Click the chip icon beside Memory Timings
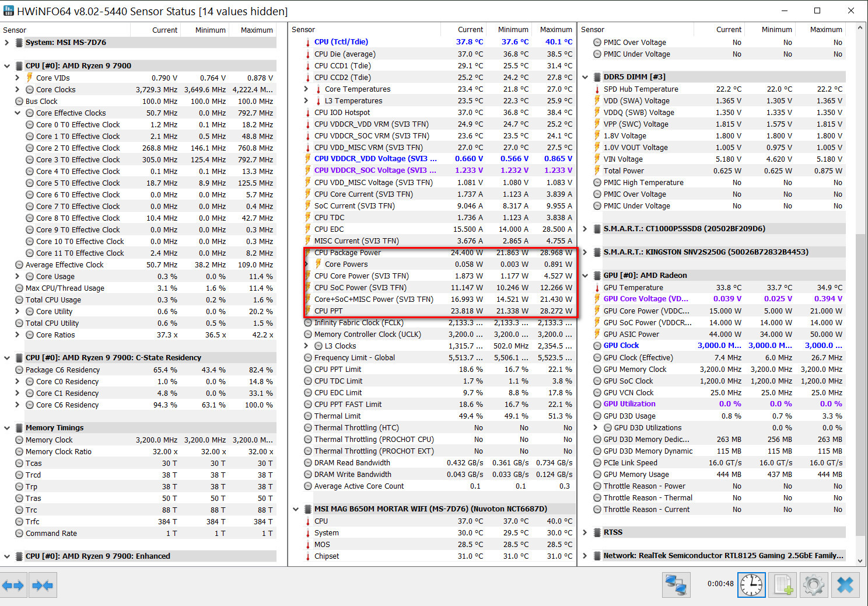868x606 pixels. coord(19,428)
